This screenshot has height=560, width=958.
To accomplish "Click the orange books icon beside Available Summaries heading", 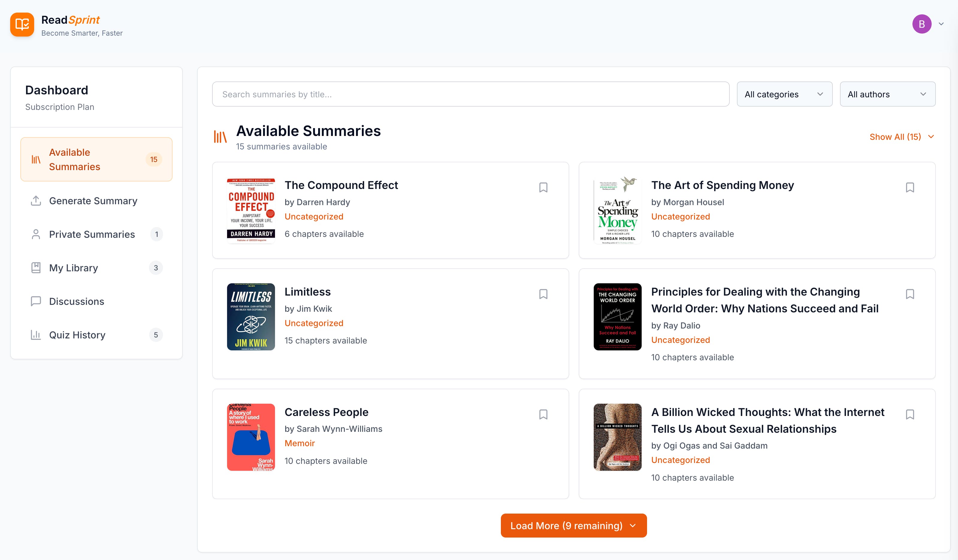I will tap(220, 137).
